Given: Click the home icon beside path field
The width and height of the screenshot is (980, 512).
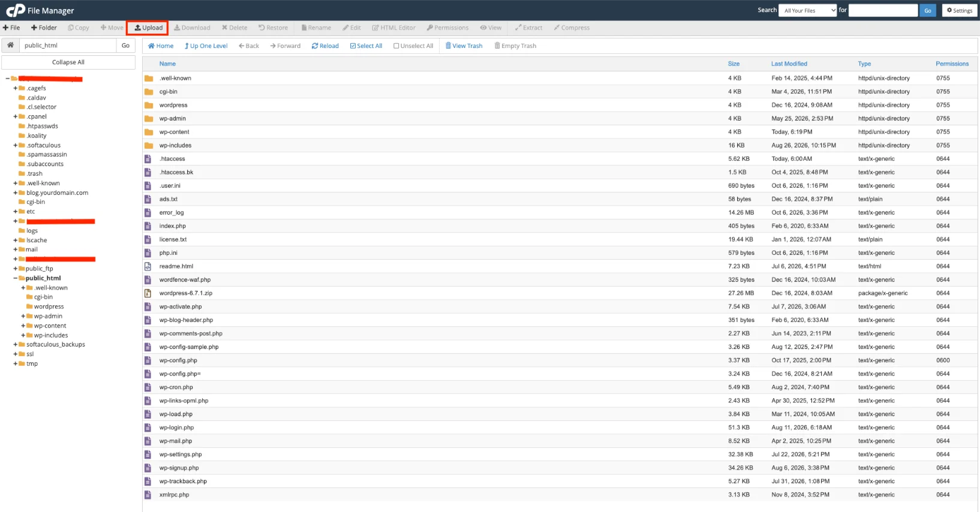Looking at the screenshot, I should [x=10, y=45].
